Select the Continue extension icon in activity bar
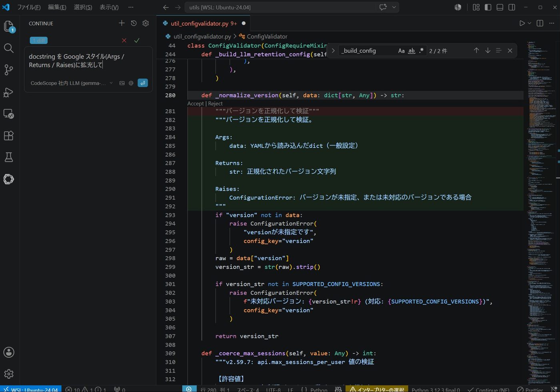The image size is (560, 392). click(x=9, y=179)
